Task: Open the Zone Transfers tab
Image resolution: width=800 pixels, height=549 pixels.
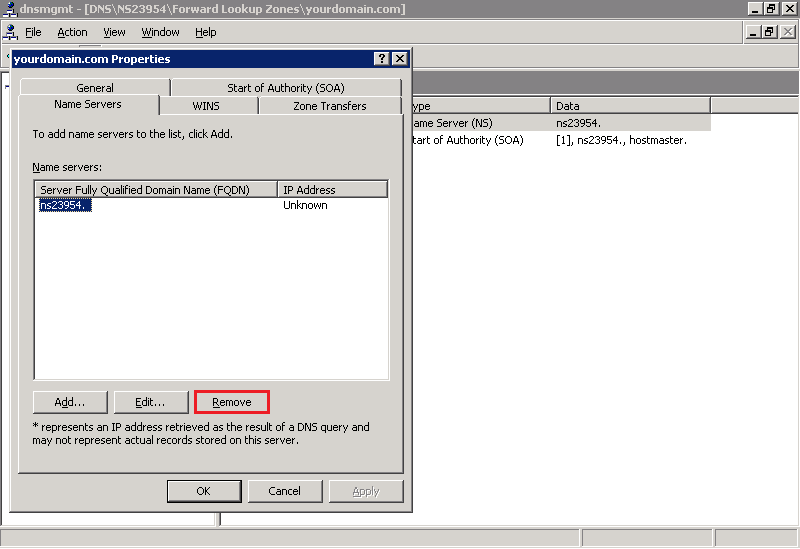Action: pos(330,106)
